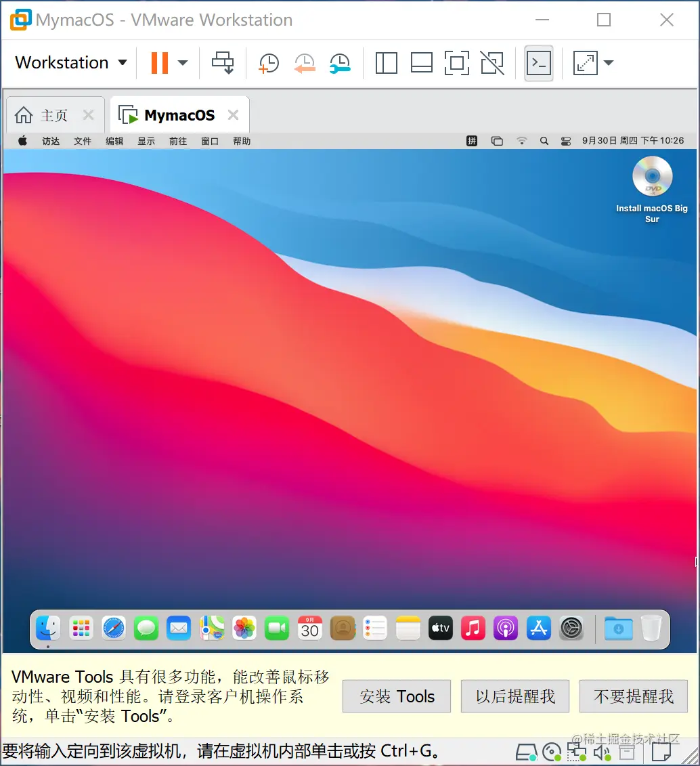Image resolution: width=700 pixels, height=766 pixels.
Task: Expand the stretch display dropdown arrow
Action: (x=608, y=62)
